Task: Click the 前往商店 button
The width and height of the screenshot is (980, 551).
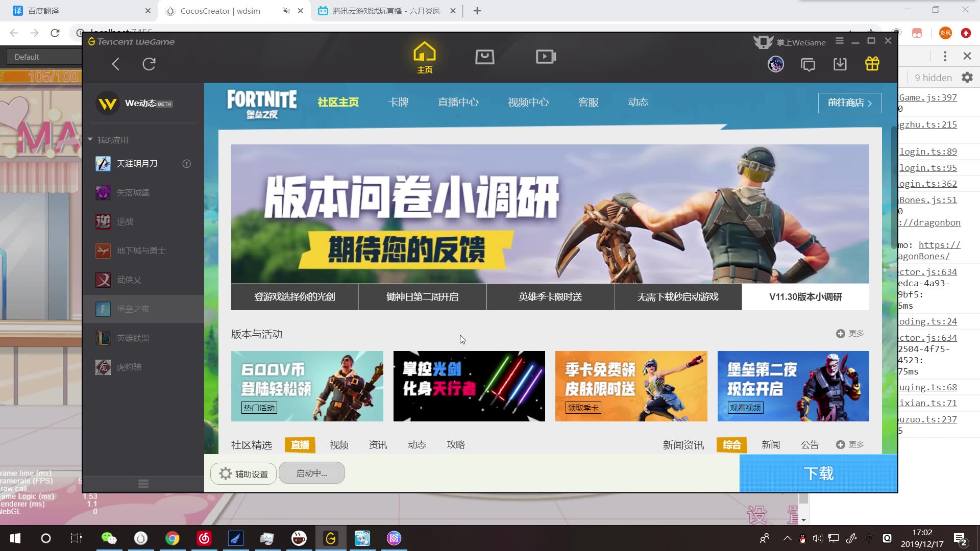Action: point(850,103)
